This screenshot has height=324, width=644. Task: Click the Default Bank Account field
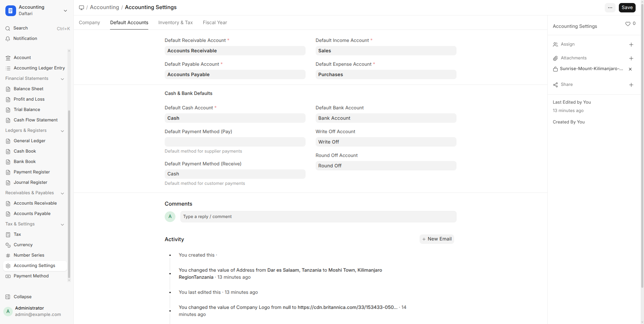pyautogui.click(x=386, y=118)
